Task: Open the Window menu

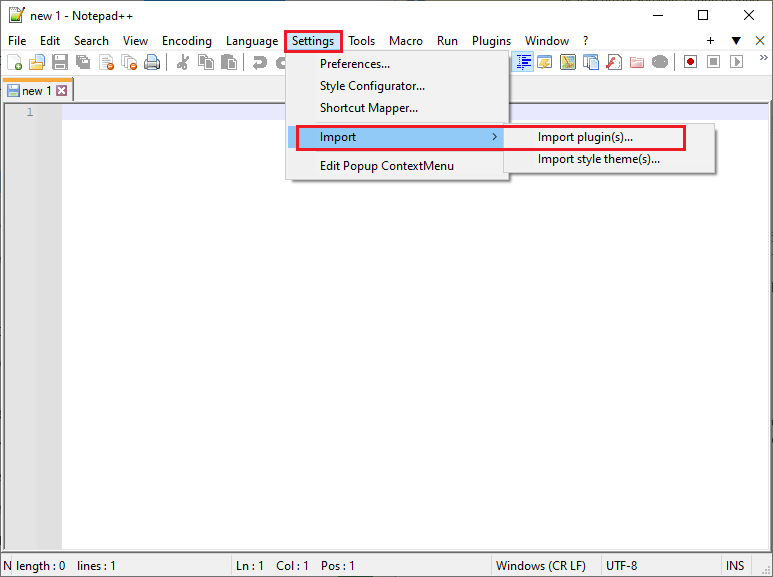Action: pyautogui.click(x=547, y=40)
